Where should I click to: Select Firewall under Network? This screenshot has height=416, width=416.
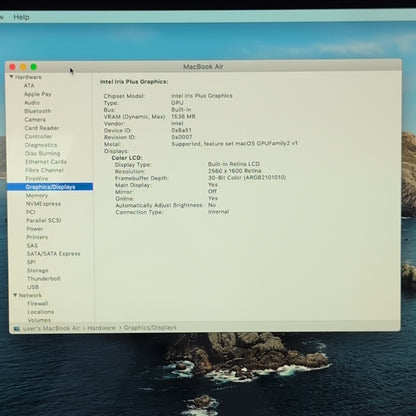coord(38,303)
